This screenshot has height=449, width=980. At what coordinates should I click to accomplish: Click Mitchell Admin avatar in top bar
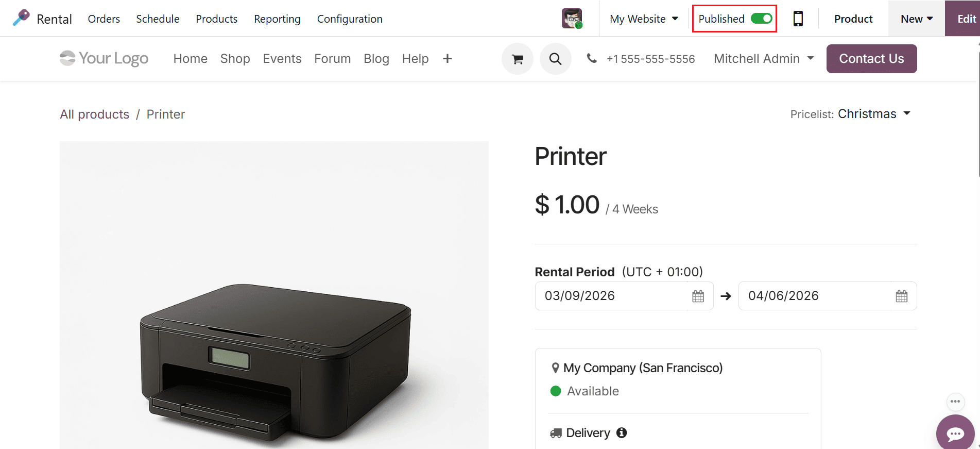point(572,19)
